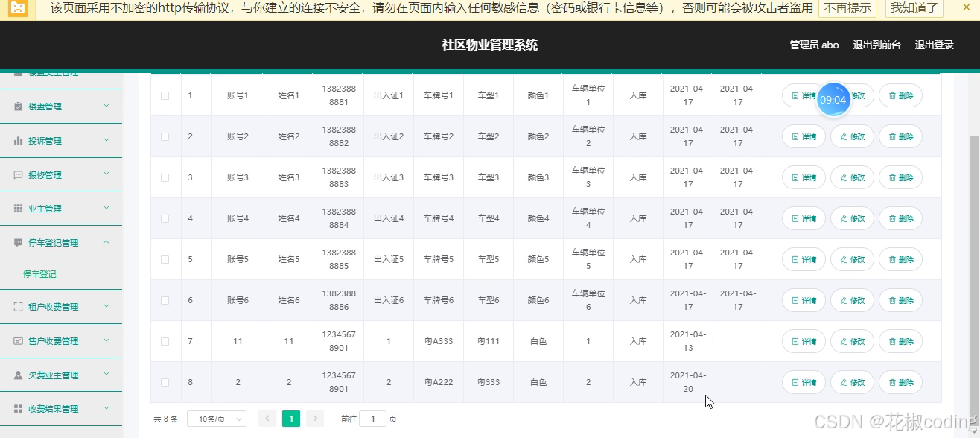Expand 收费结果管理 chevron

click(106, 408)
